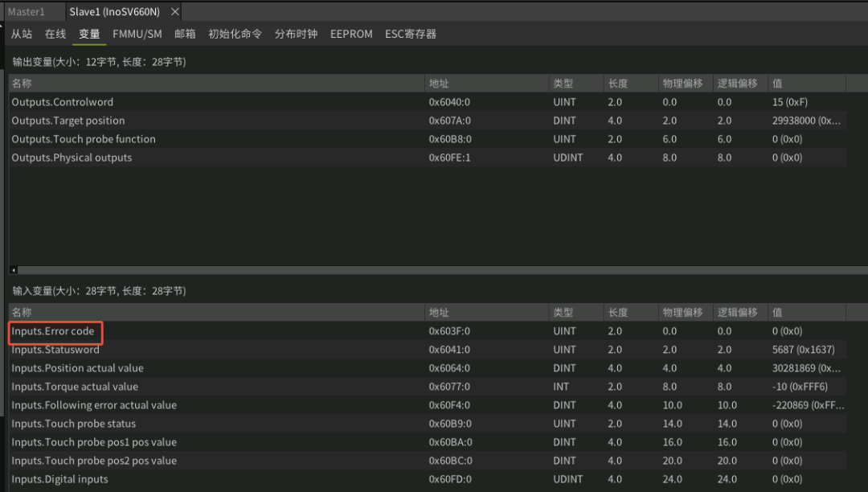Select the 变量 tab
868x492 pixels.
89,34
